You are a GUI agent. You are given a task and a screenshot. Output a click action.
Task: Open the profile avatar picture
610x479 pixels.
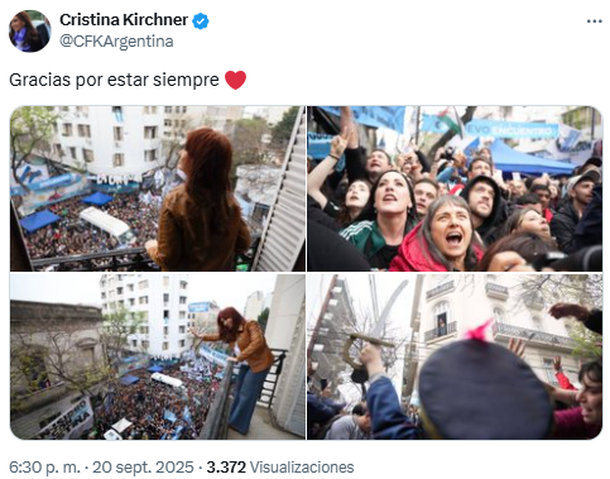tap(30, 31)
